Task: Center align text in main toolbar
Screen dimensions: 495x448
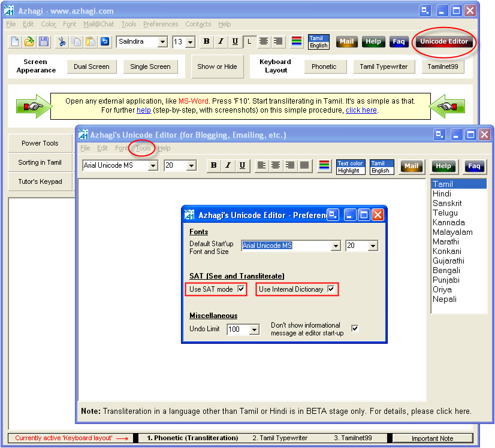Action: (x=264, y=42)
